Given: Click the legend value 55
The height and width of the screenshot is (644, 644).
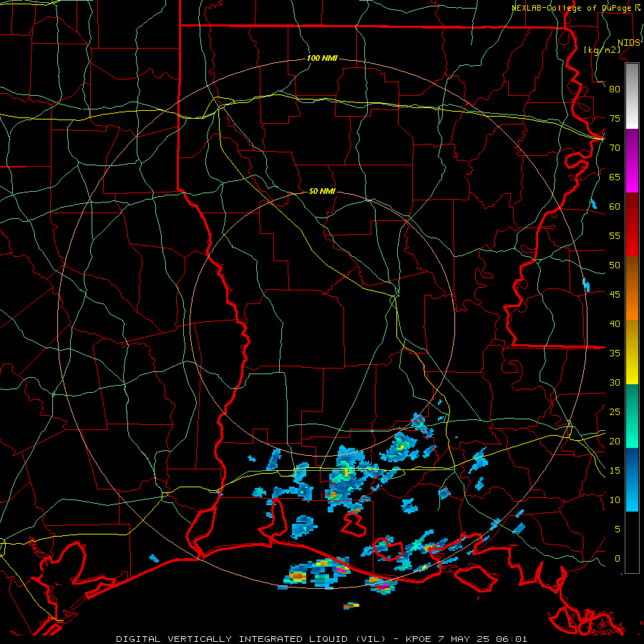Looking at the screenshot, I should (x=615, y=235).
